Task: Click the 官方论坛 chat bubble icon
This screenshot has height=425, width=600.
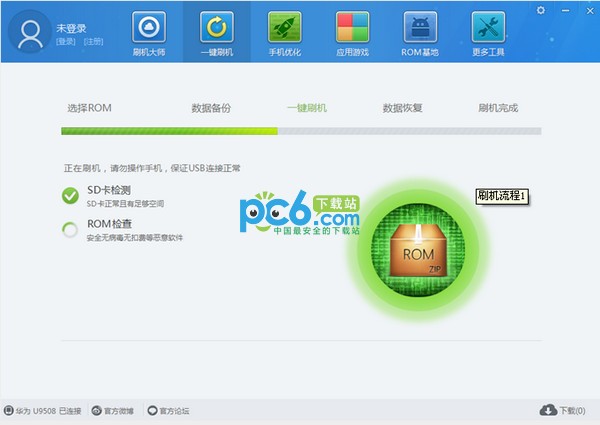Action: tap(152, 410)
